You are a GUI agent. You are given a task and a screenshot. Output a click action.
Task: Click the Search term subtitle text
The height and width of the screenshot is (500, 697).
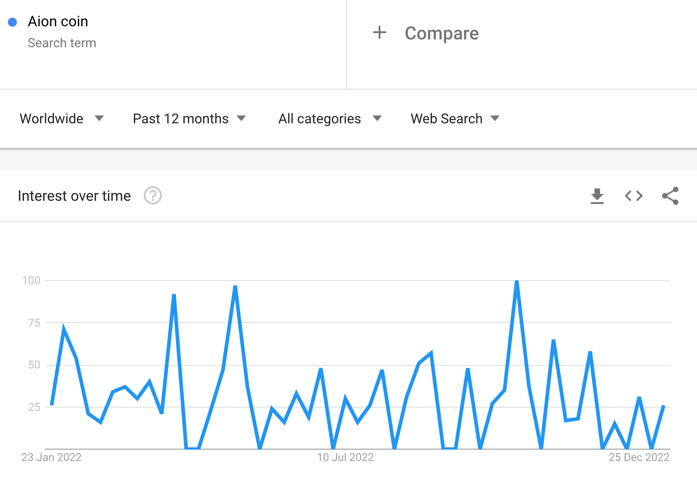click(62, 43)
